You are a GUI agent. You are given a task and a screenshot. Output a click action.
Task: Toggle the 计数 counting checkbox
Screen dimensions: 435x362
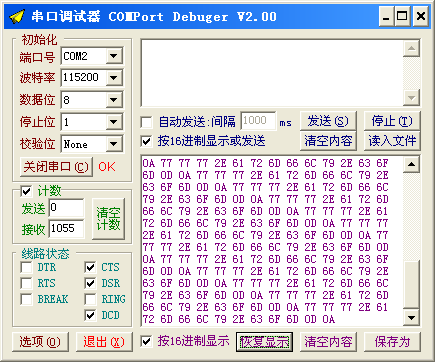(x=26, y=191)
